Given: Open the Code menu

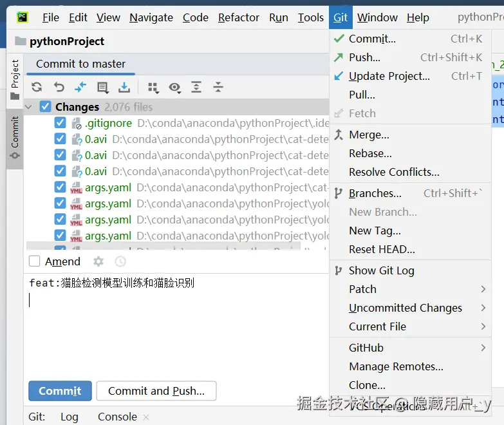Looking at the screenshot, I should (x=196, y=17).
